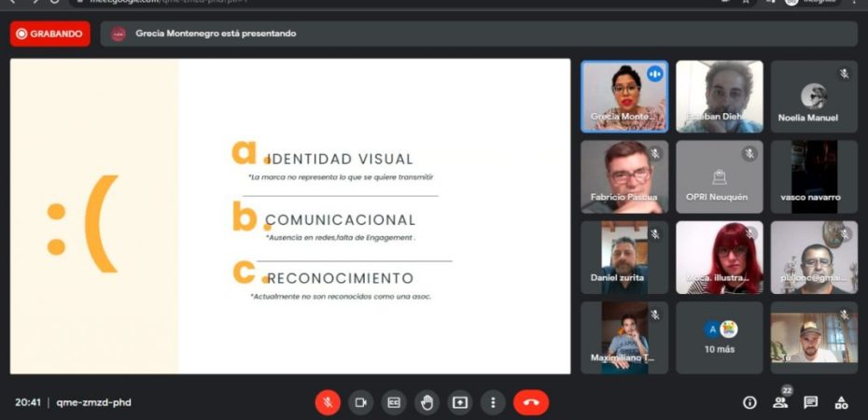Select the OPRI Neuquén participant tile
The image size is (868, 420).
click(720, 176)
